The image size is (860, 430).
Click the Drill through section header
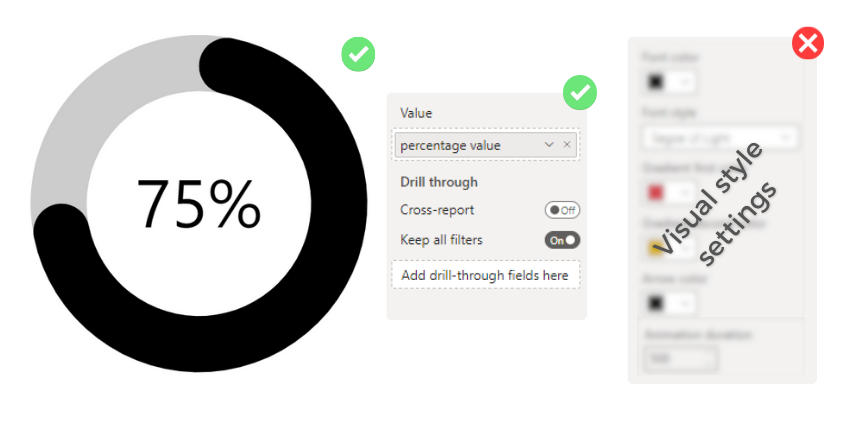tap(439, 182)
